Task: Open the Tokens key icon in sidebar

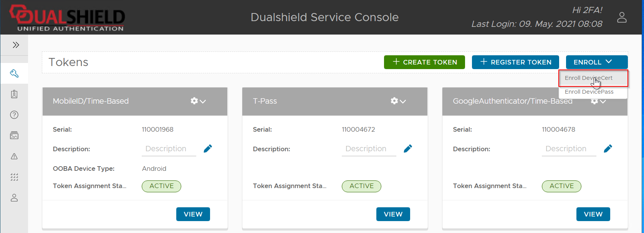Action: [x=14, y=73]
